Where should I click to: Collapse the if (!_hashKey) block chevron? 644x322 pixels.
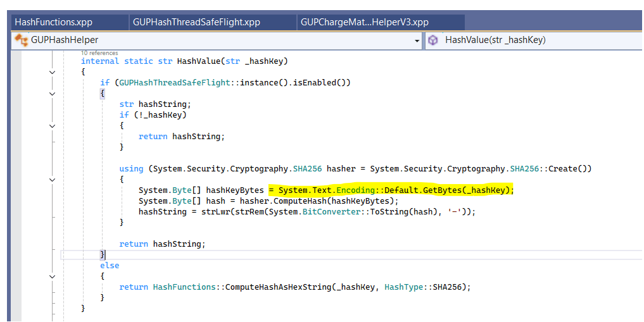point(53,126)
